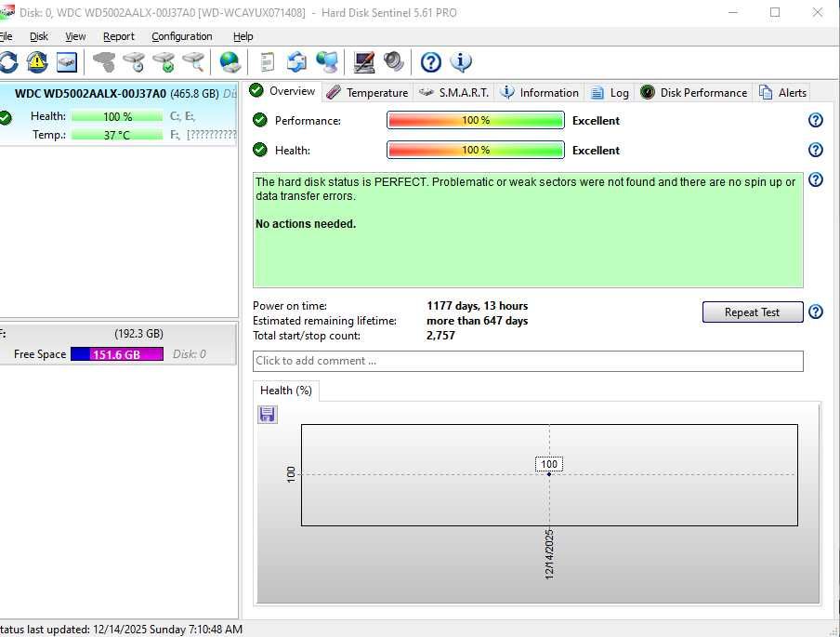Switch to the S.M.A.R.T. tab

453,93
